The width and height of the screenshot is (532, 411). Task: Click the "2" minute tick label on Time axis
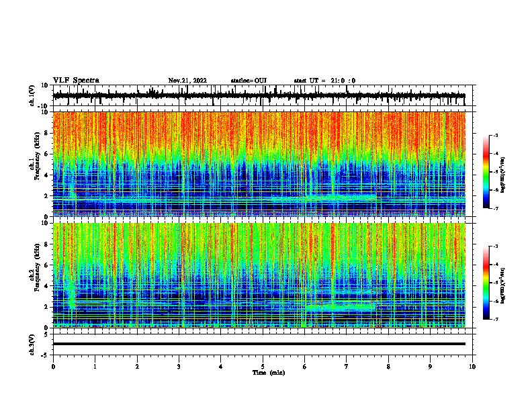(137, 367)
